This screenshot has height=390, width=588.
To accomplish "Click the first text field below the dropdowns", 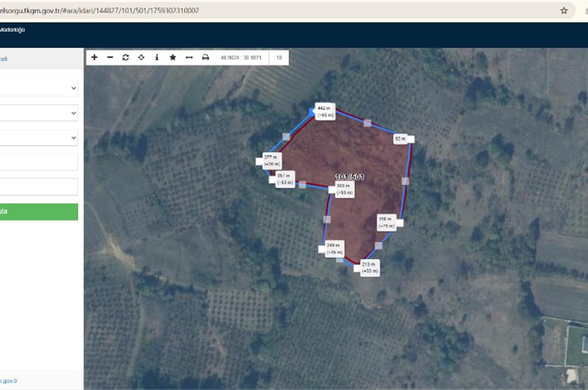I will [x=39, y=162].
